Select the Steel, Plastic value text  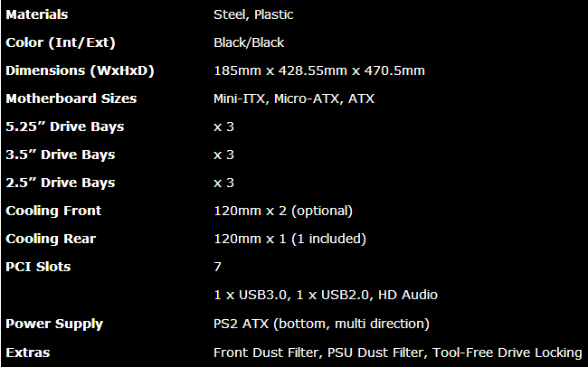(x=253, y=15)
